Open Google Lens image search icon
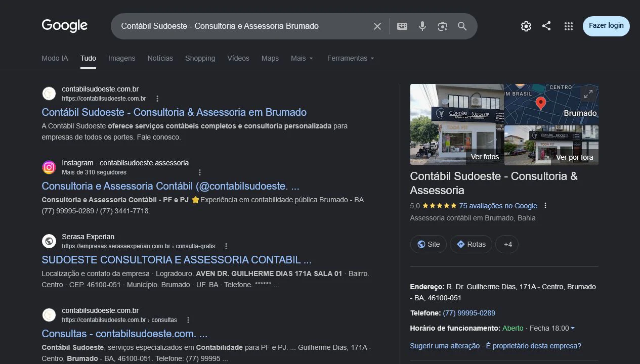This screenshot has height=364, width=640. [443, 26]
